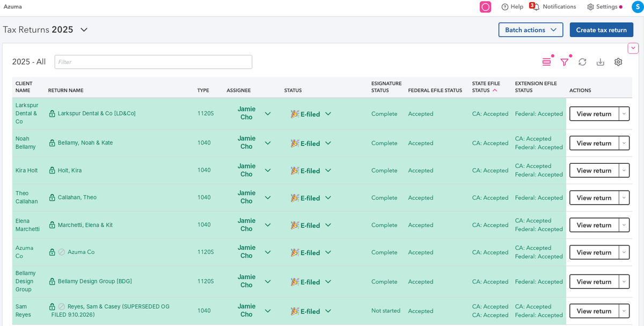Screen dimensions: 644x326
Task: Open the tax year 2025 dropdown
Action: (x=84, y=30)
